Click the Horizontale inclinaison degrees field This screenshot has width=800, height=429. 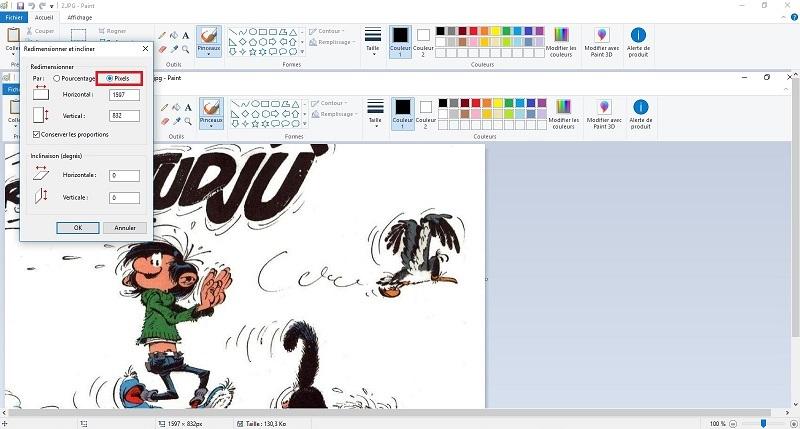(x=124, y=175)
